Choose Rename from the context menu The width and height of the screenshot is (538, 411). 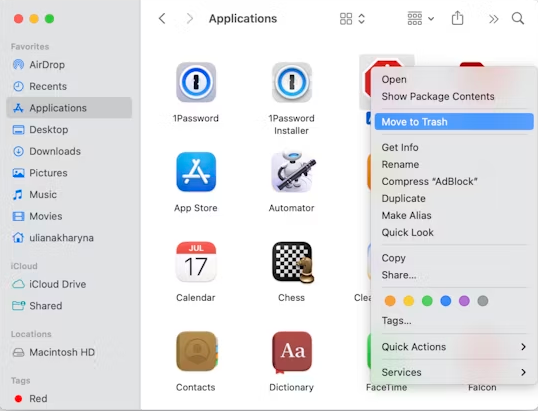(x=454, y=164)
